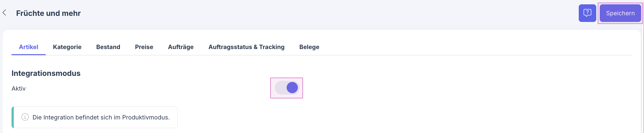Viewport: 644px width, 133px height.
Task: Click the info circle icon in banner
Action: [x=25, y=117]
